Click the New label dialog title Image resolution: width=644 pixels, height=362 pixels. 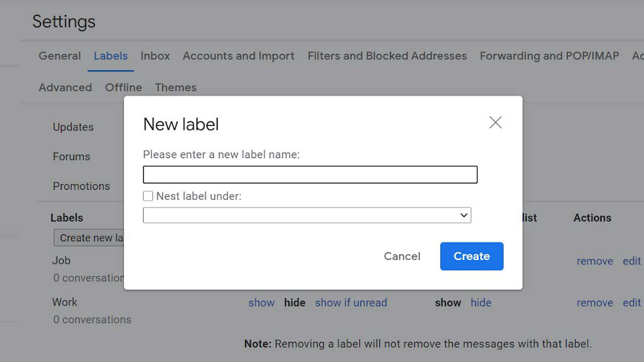coord(181,124)
